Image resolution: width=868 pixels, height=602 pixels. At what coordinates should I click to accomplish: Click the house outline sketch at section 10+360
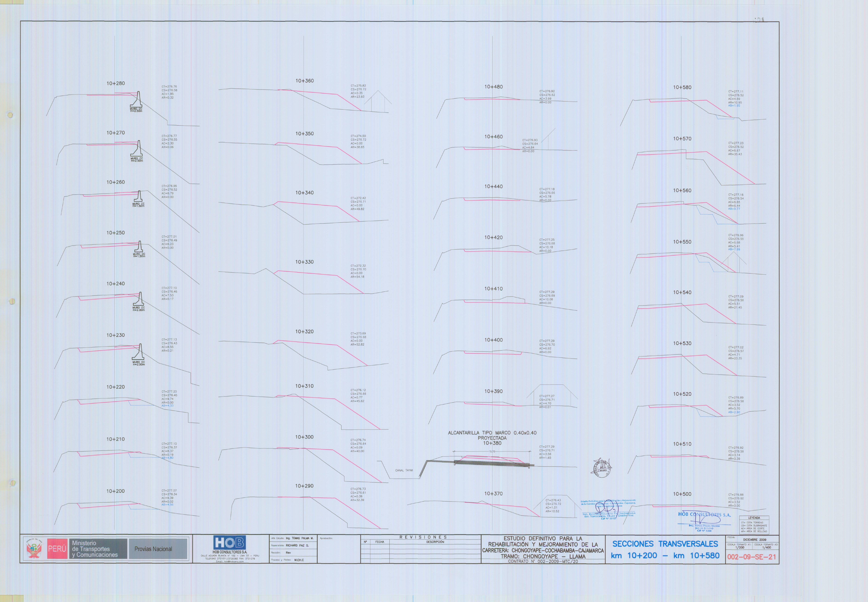click(378, 101)
